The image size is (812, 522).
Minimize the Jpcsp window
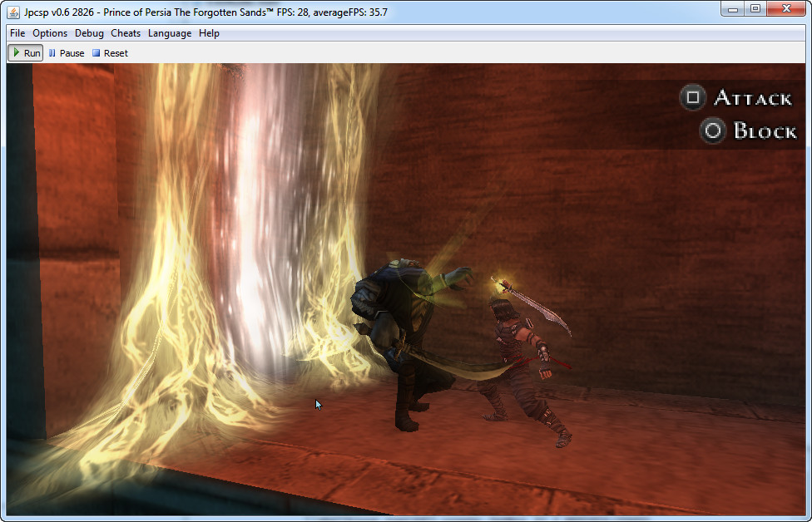(732, 9)
